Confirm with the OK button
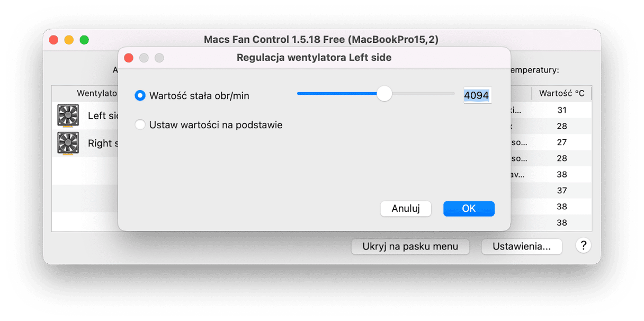 (469, 209)
